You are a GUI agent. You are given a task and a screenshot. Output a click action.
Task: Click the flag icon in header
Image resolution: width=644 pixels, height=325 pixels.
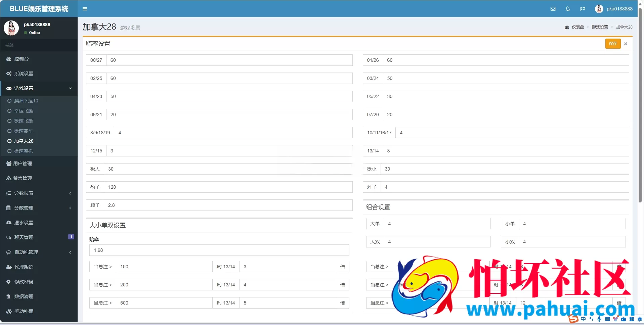[x=583, y=9]
